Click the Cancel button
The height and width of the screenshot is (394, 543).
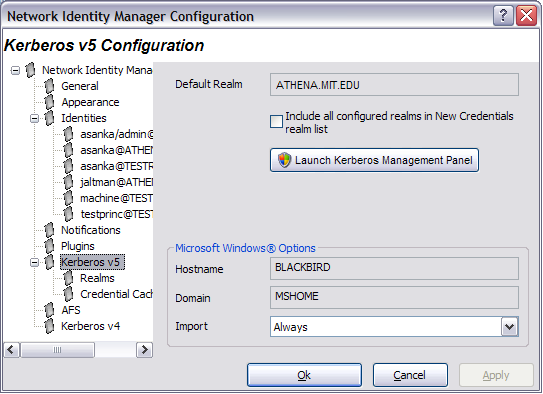pos(410,375)
